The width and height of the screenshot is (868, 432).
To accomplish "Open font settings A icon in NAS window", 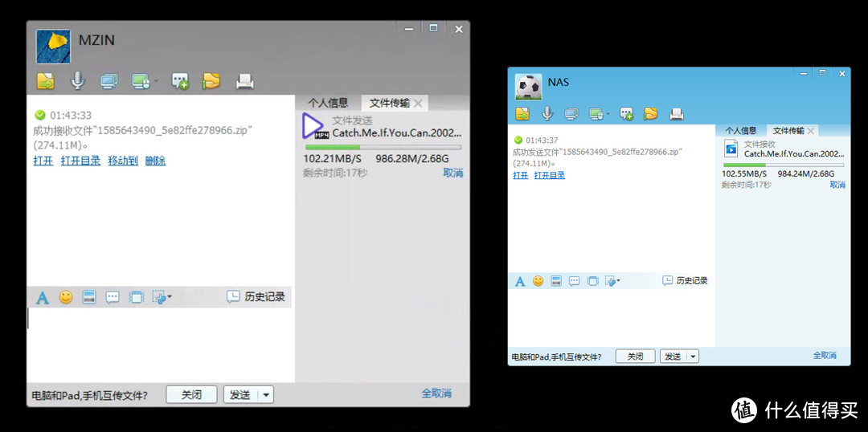I will (520, 281).
